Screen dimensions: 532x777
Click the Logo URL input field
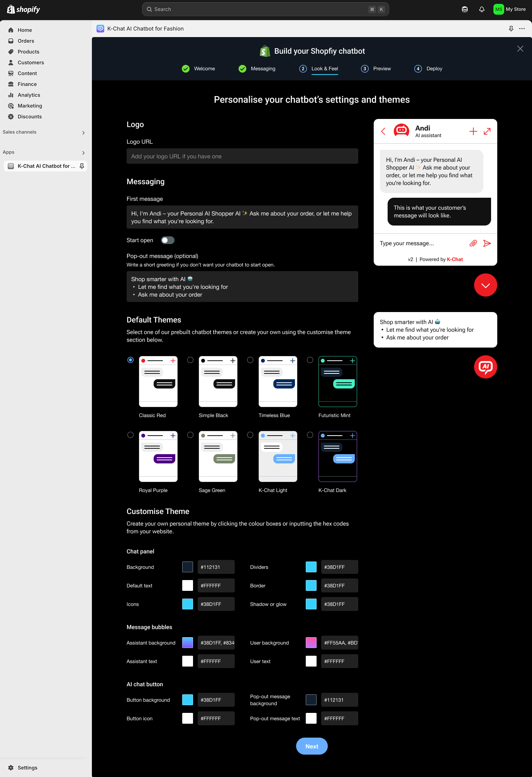point(242,156)
